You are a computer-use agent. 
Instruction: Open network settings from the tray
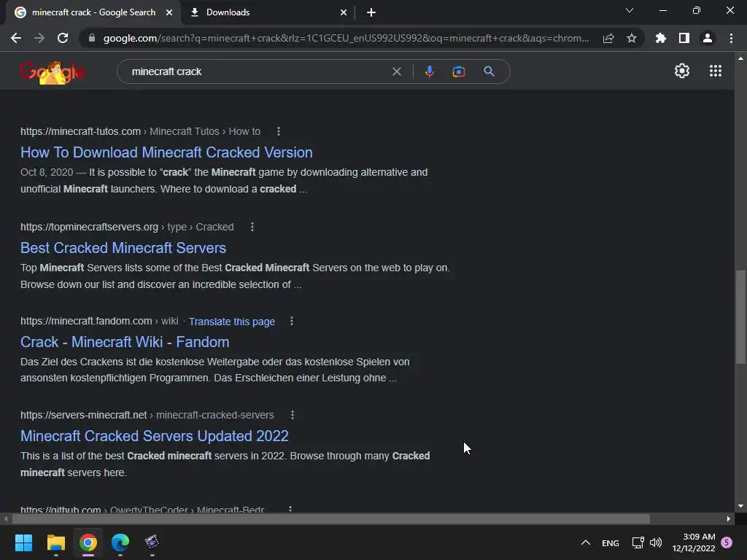pyautogui.click(x=638, y=542)
